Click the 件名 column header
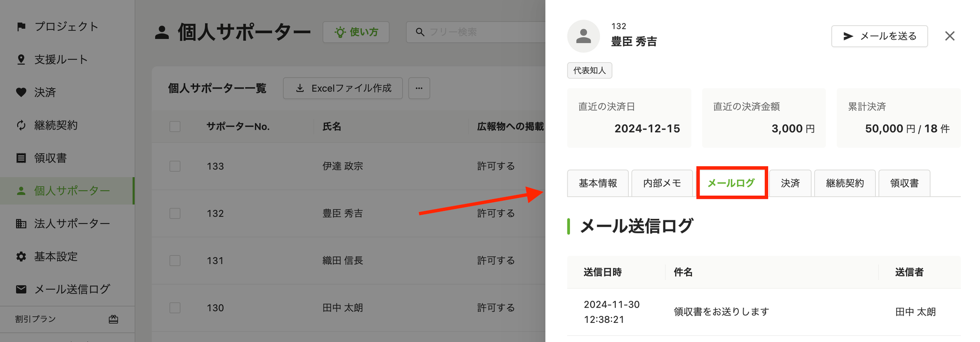The height and width of the screenshot is (342, 980). click(x=683, y=272)
